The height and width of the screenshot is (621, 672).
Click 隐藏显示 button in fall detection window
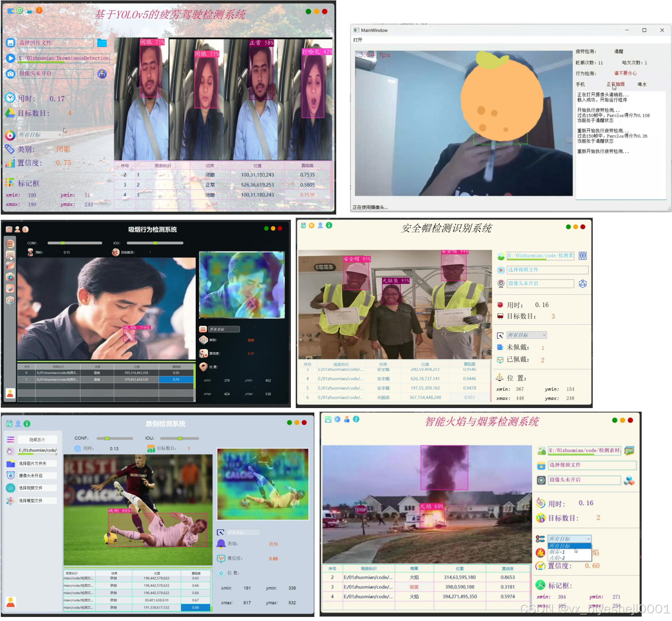[37, 440]
